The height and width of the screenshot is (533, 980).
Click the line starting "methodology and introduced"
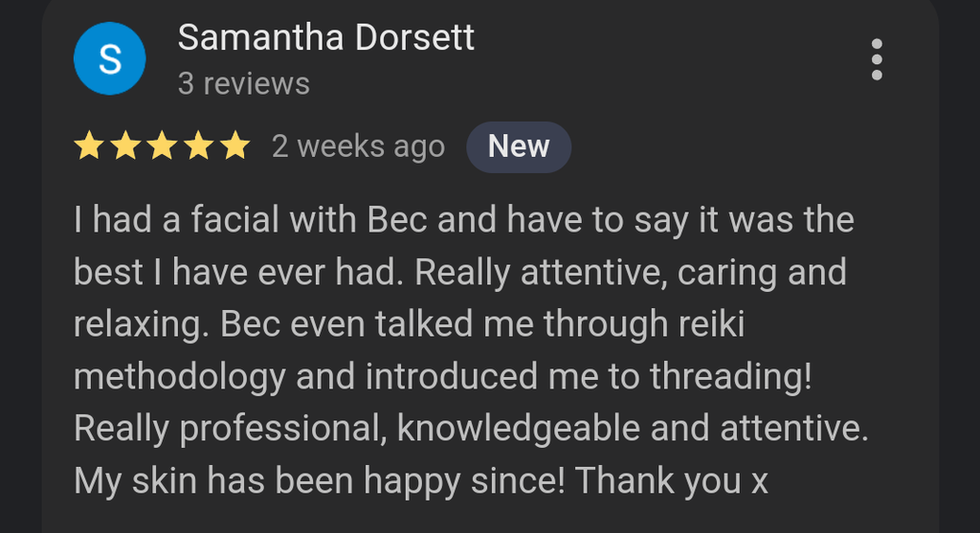(x=442, y=376)
